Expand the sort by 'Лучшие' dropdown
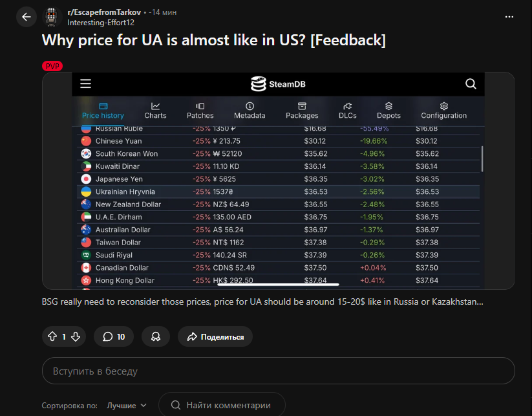Screen dimensions: 532x416 point(127,406)
